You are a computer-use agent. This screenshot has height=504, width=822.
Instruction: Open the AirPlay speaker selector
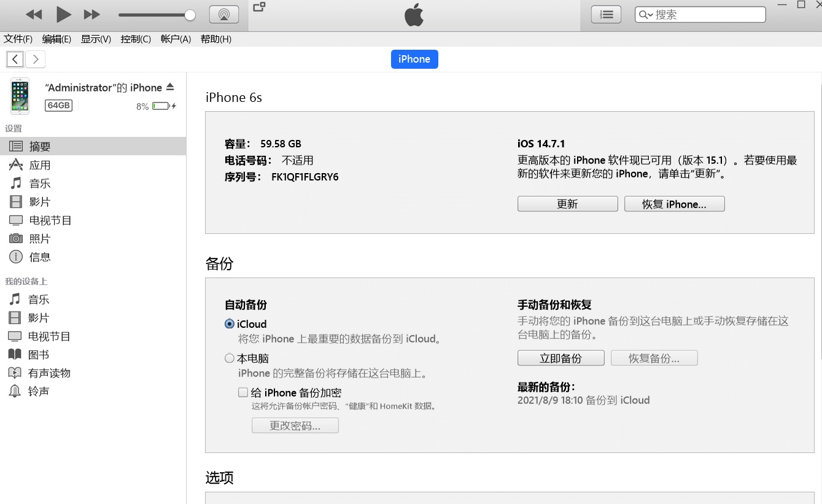click(224, 14)
